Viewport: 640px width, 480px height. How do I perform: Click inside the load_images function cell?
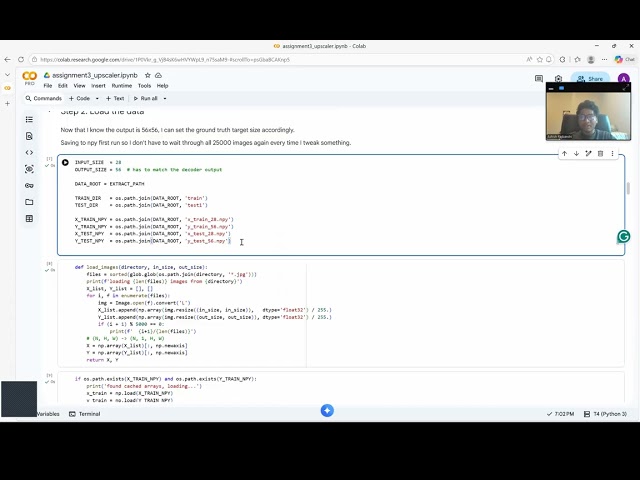[x=341, y=313]
